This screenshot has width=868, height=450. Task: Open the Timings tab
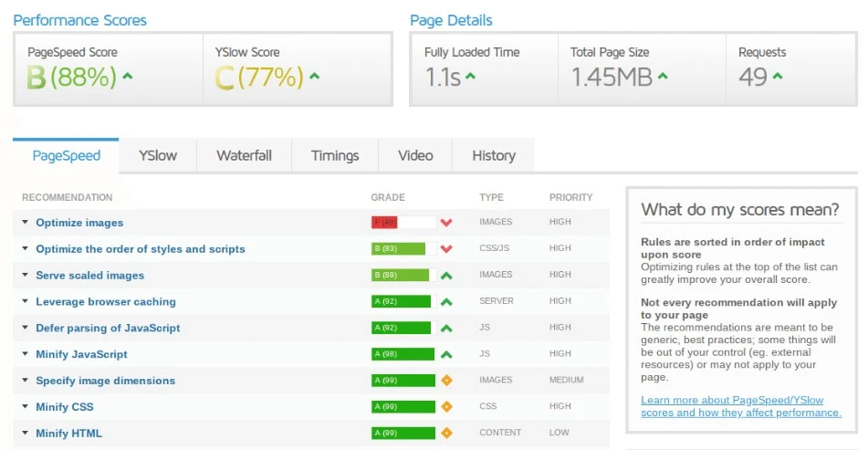pos(335,155)
